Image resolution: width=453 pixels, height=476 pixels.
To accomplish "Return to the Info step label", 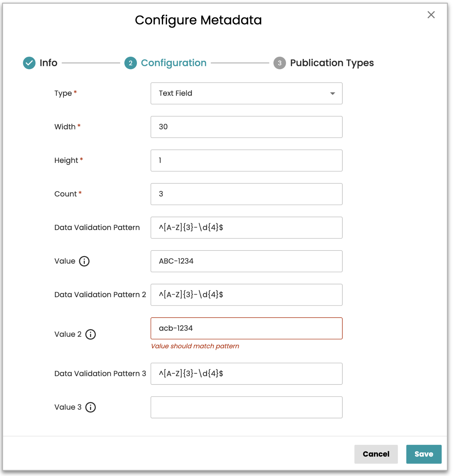I will point(48,63).
